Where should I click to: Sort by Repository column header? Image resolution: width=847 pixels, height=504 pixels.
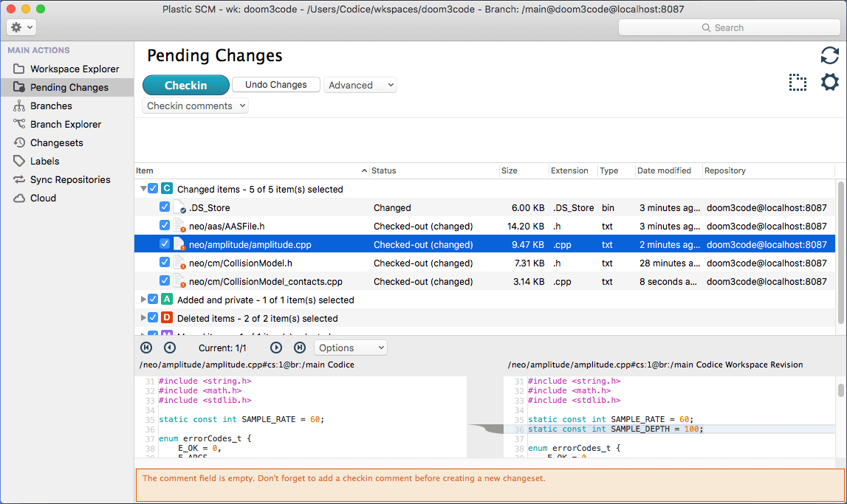[x=768, y=170]
